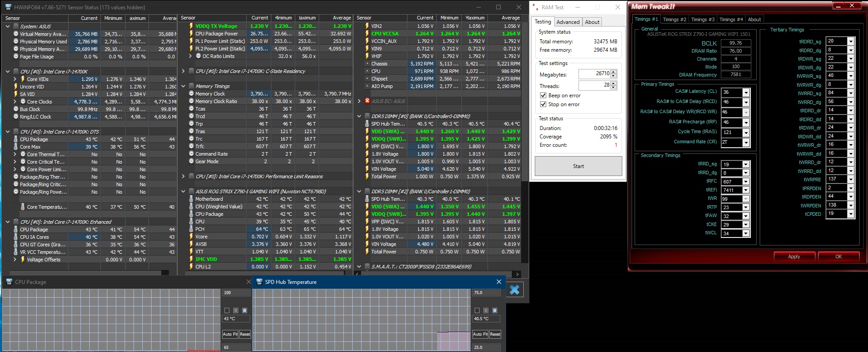Increase Threads using the up arrow
The width and height of the screenshot is (868, 352).
[613, 83]
